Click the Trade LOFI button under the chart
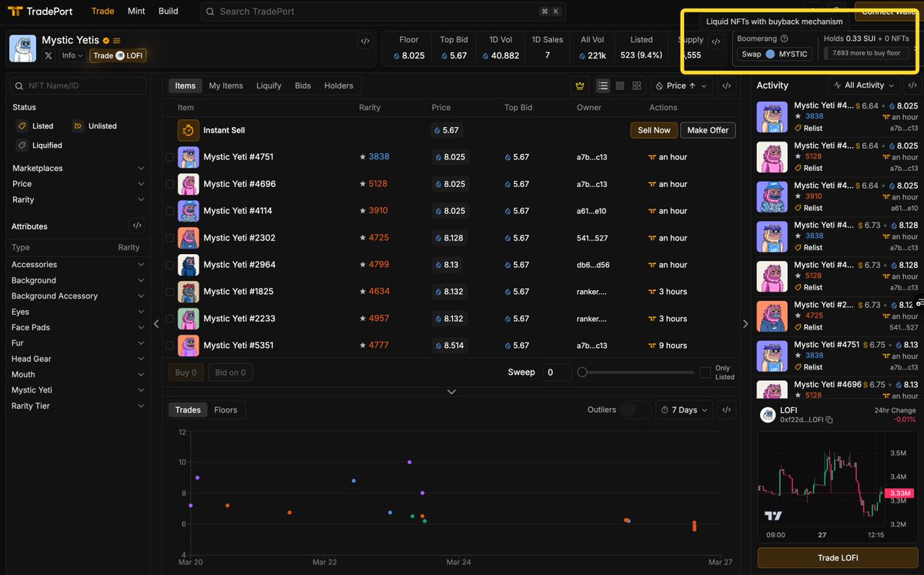 tap(838, 557)
